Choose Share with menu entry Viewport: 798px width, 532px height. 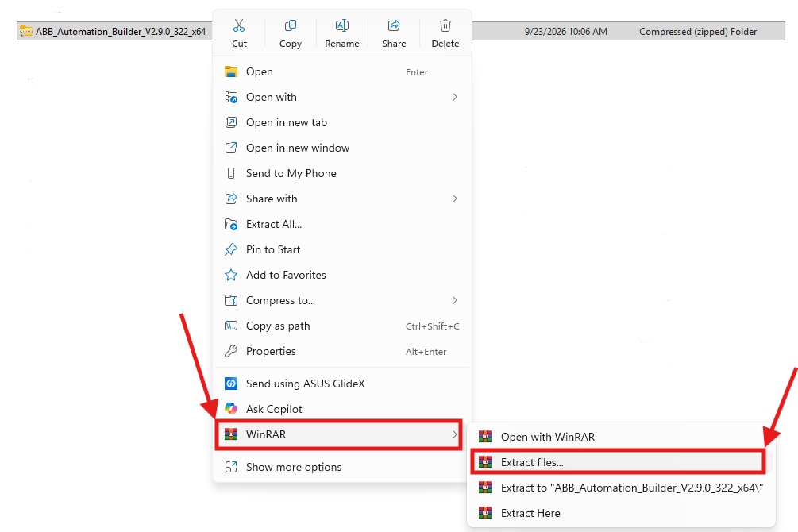[x=342, y=199]
